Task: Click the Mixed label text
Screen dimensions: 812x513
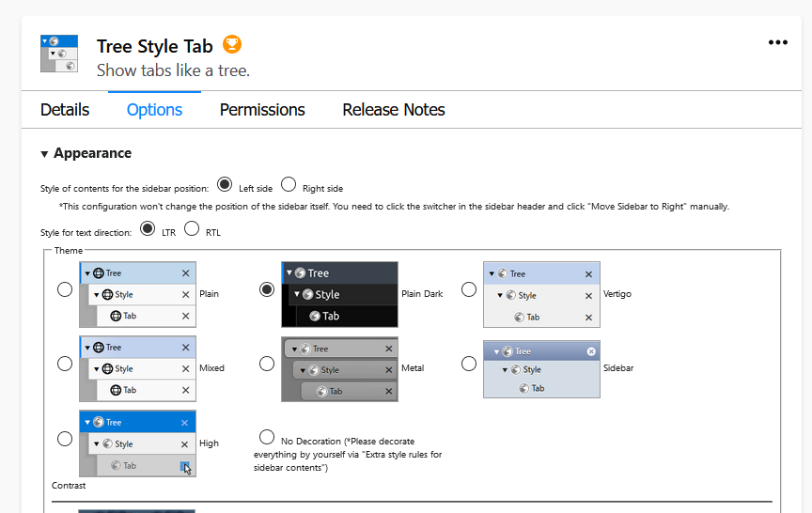Action: coord(211,368)
